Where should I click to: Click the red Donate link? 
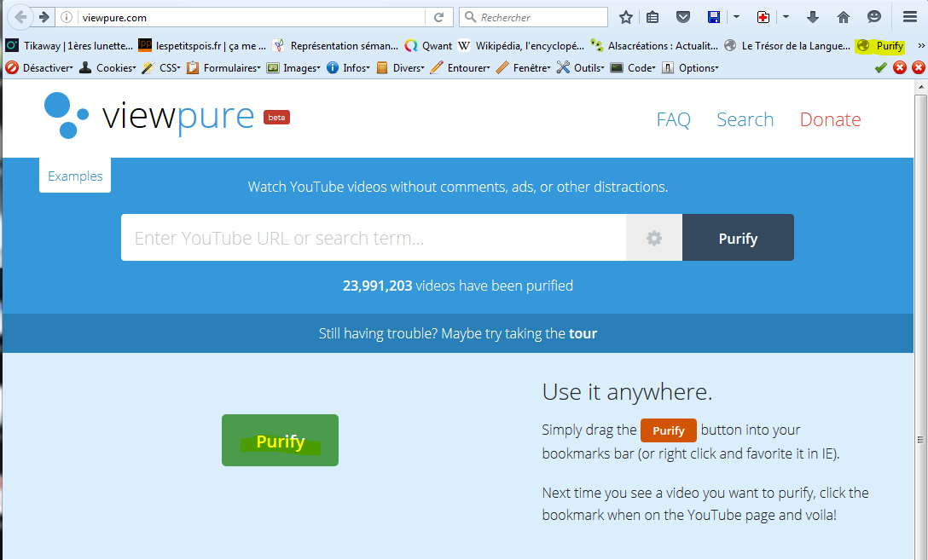(x=830, y=120)
